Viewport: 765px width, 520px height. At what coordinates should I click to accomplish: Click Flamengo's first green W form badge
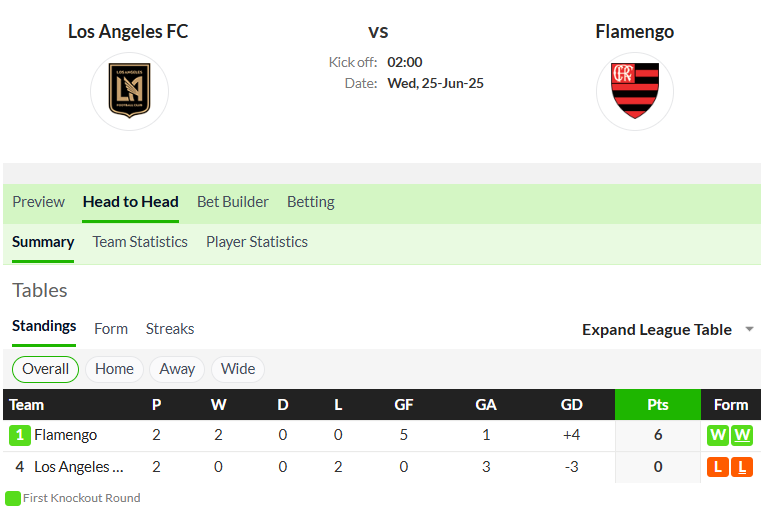pos(718,435)
